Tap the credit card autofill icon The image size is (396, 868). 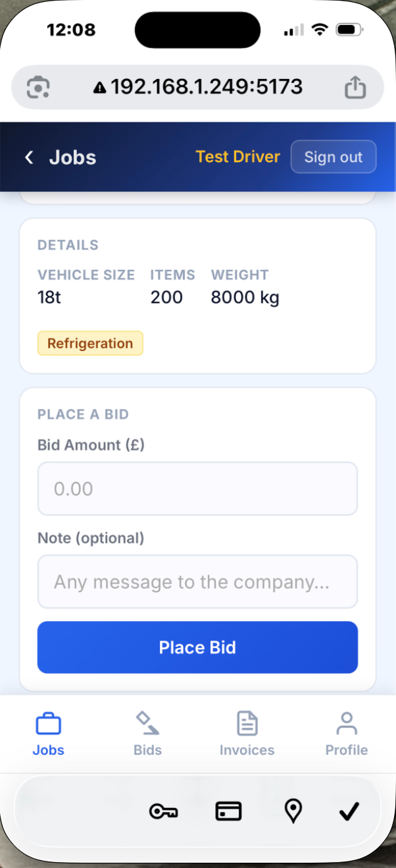228,811
